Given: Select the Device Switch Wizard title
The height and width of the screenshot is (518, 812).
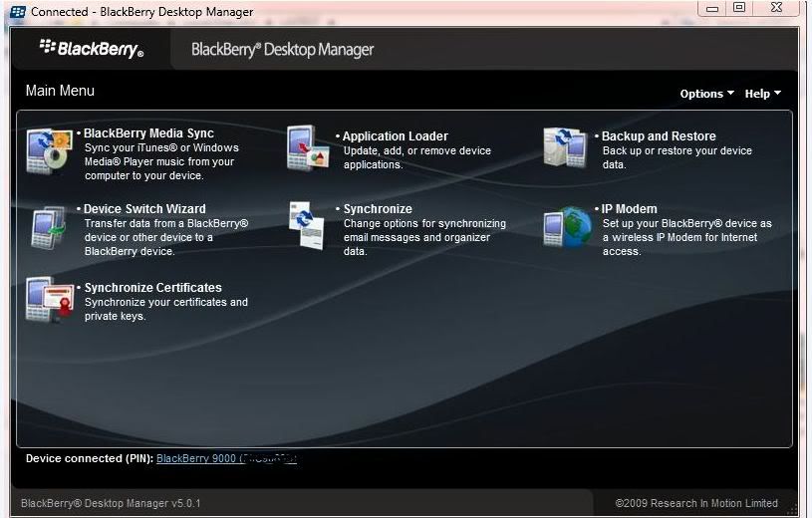Looking at the screenshot, I should tap(144, 209).
